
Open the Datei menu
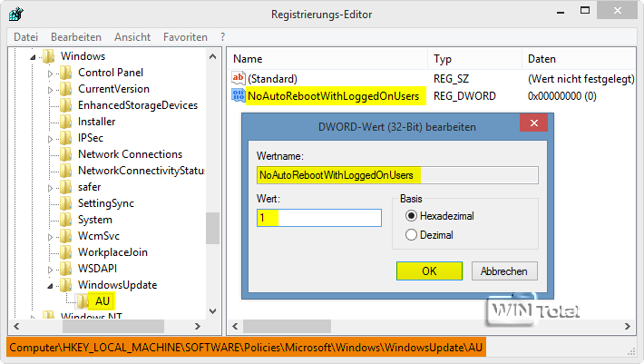[26, 37]
